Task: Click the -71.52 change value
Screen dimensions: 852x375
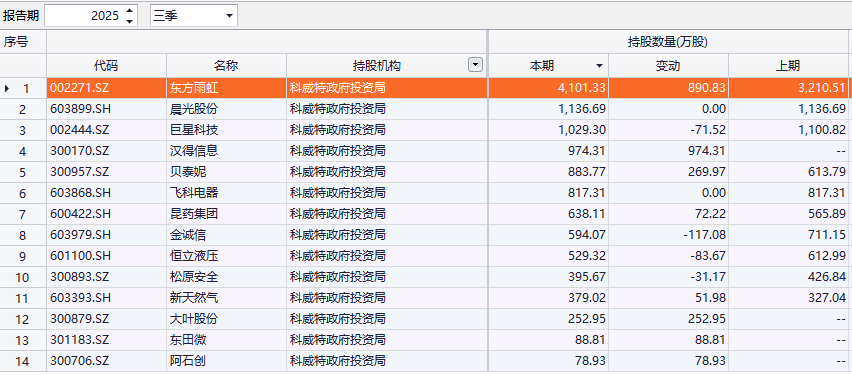Action: (x=668, y=130)
